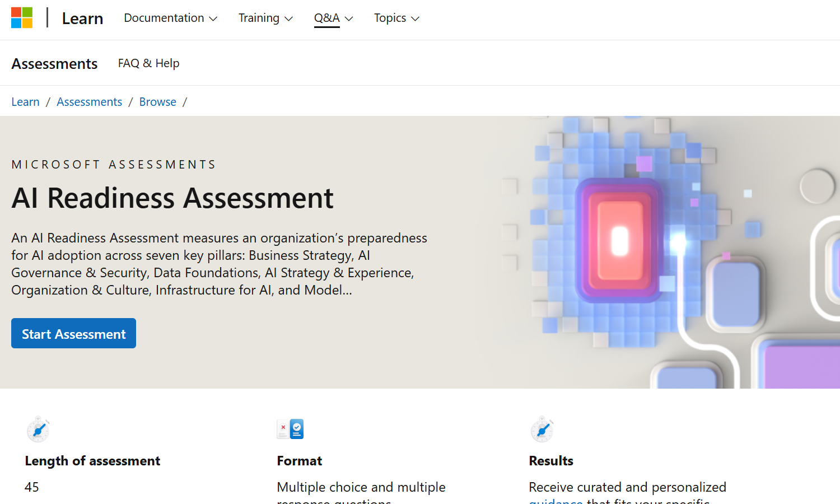This screenshot has height=504, width=840.
Task: Open the Topics dropdown menu
Action: (x=396, y=18)
